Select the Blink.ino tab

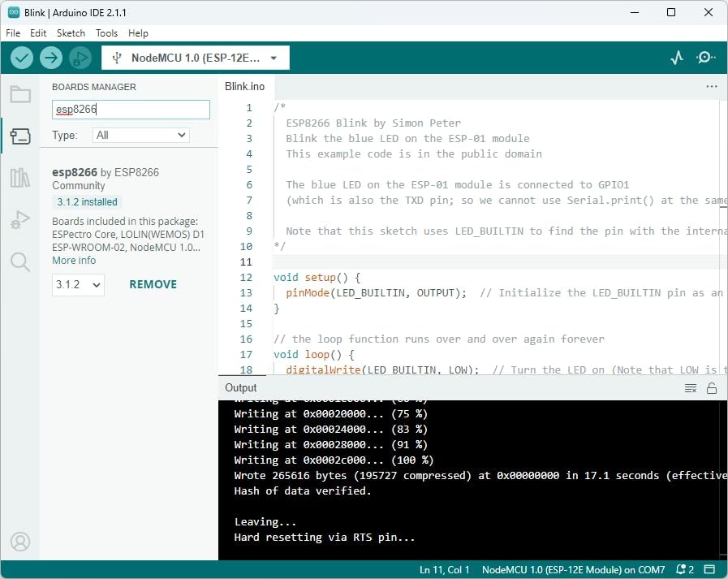pyautogui.click(x=244, y=86)
